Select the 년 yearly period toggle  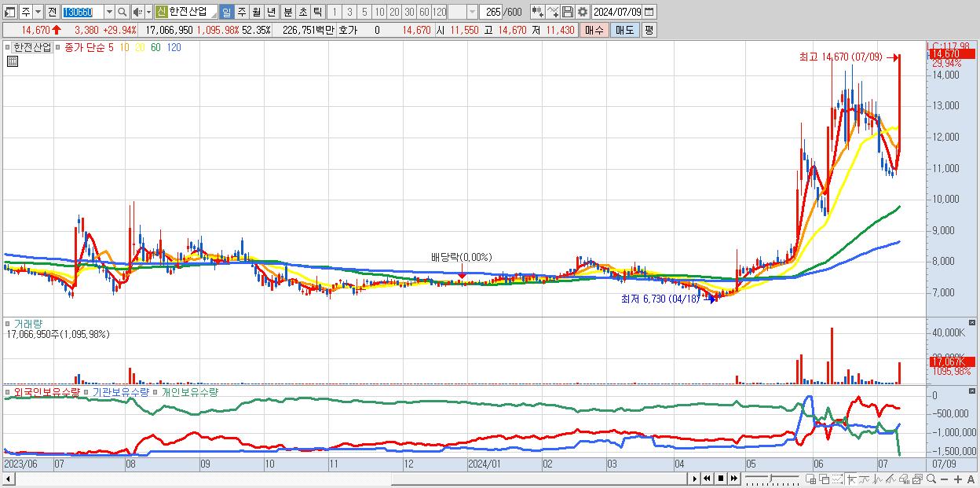pos(271,12)
